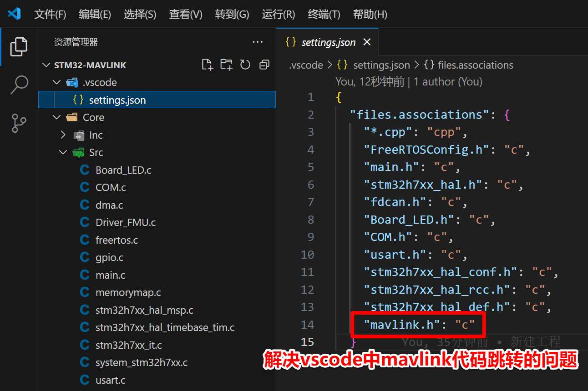
Task: Collapse the .vscode folder
Action: coord(56,82)
